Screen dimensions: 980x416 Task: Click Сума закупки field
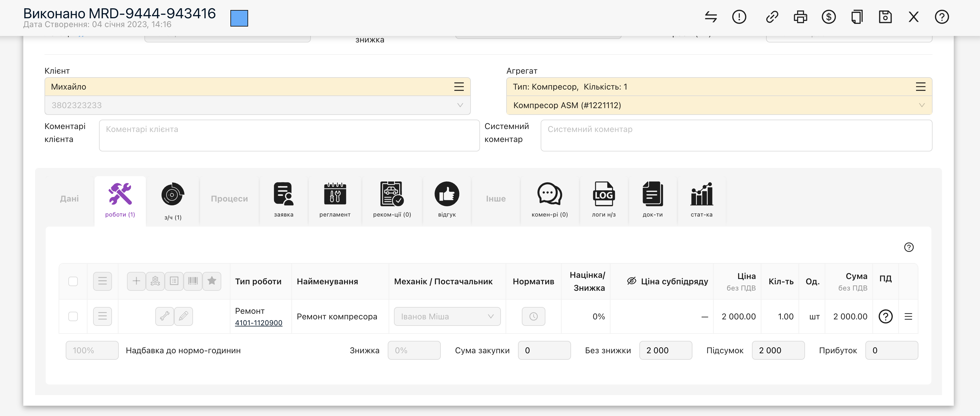tap(544, 350)
